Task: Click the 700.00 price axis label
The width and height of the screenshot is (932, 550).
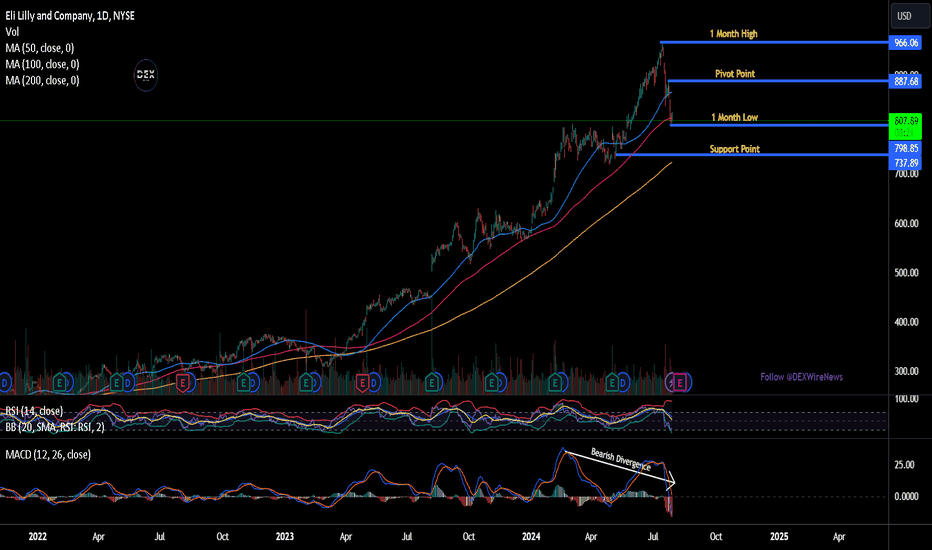Action: point(906,174)
